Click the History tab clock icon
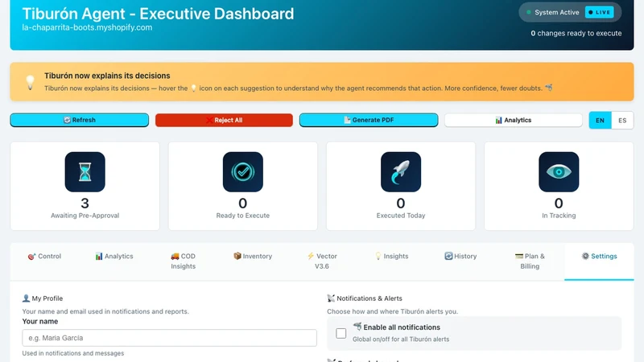The height and width of the screenshot is (362, 644). pyautogui.click(x=448, y=256)
